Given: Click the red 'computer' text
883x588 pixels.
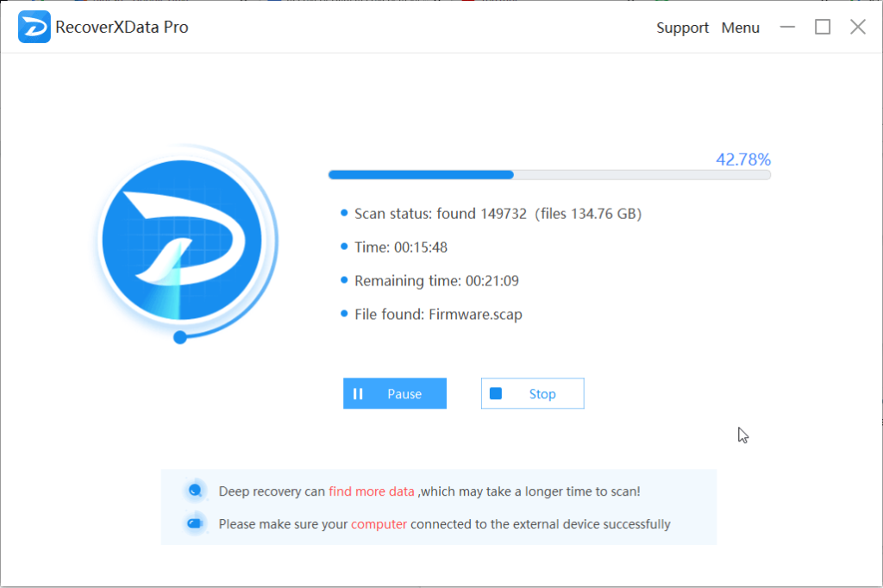Looking at the screenshot, I should (379, 524).
